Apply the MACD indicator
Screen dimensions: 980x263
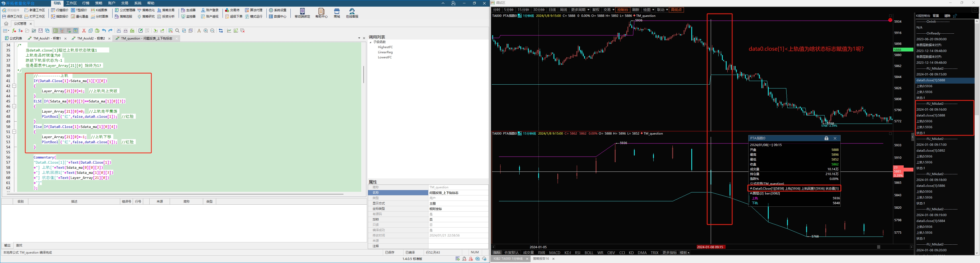[x=555, y=253]
